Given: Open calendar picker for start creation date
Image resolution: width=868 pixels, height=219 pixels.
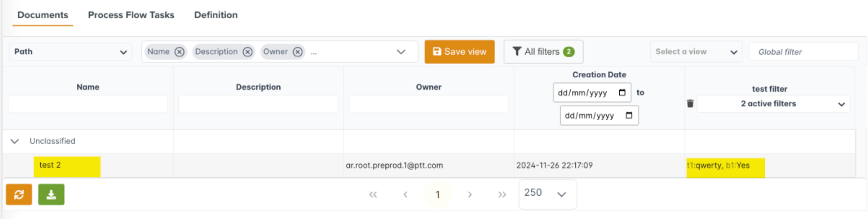Looking at the screenshot, I should pyautogui.click(x=622, y=93).
